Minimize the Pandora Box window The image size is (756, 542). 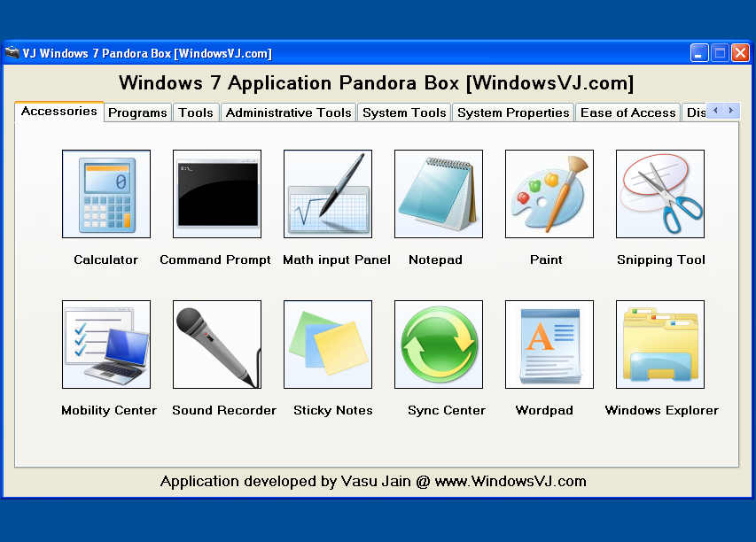tap(699, 52)
